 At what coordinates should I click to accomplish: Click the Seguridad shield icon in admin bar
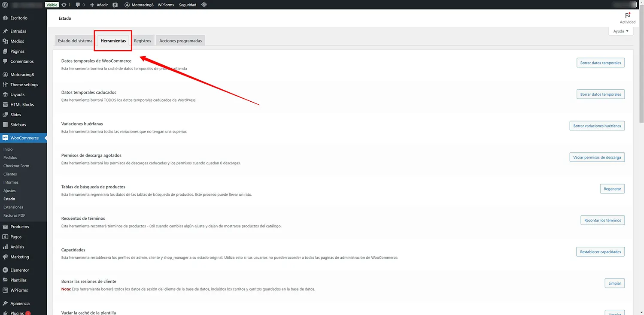(187, 4)
